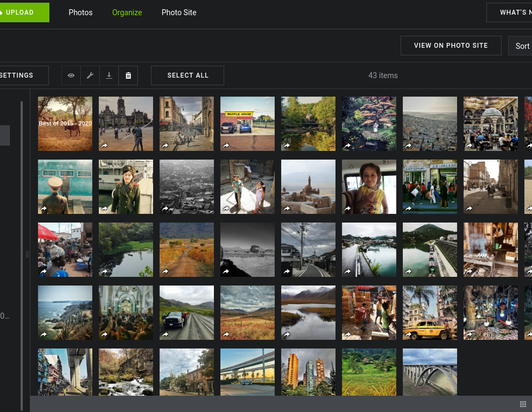
Task: Click the trash delete icon
Action: [x=128, y=75]
